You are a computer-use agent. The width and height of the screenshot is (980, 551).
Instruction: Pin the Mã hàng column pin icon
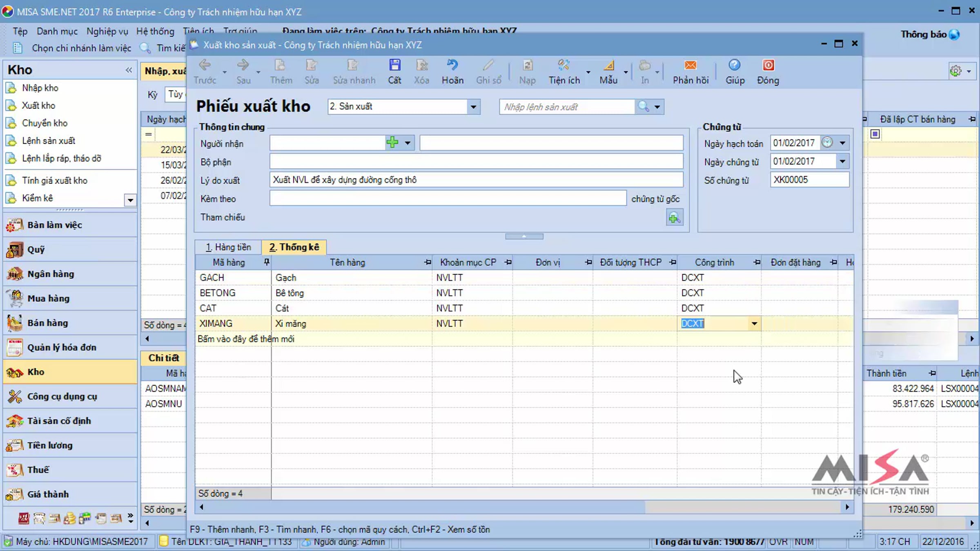click(266, 262)
